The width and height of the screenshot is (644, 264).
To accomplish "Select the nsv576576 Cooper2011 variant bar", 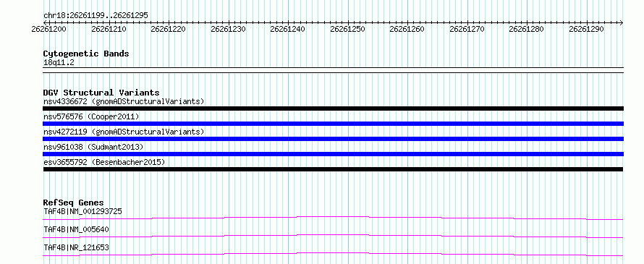I will point(333,124).
